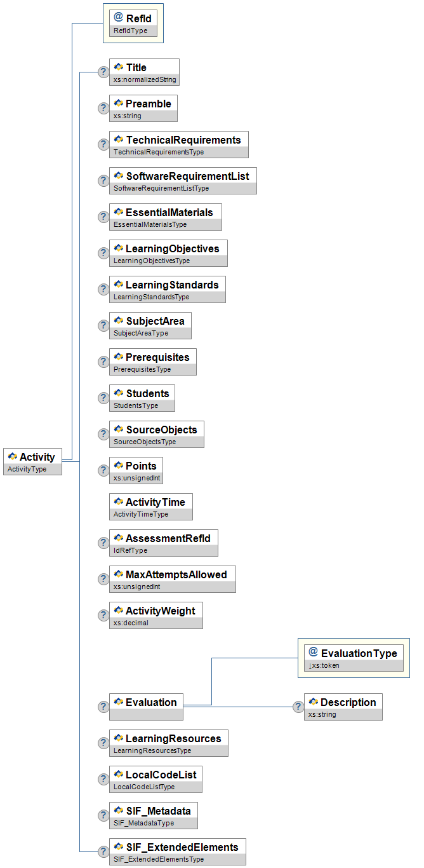Click the optional marker next to Preamble

[103, 108]
